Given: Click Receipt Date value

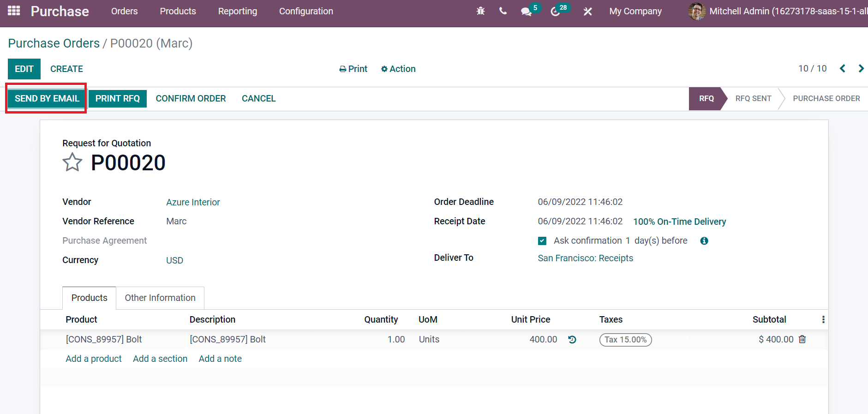Looking at the screenshot, I should (580, 221).
